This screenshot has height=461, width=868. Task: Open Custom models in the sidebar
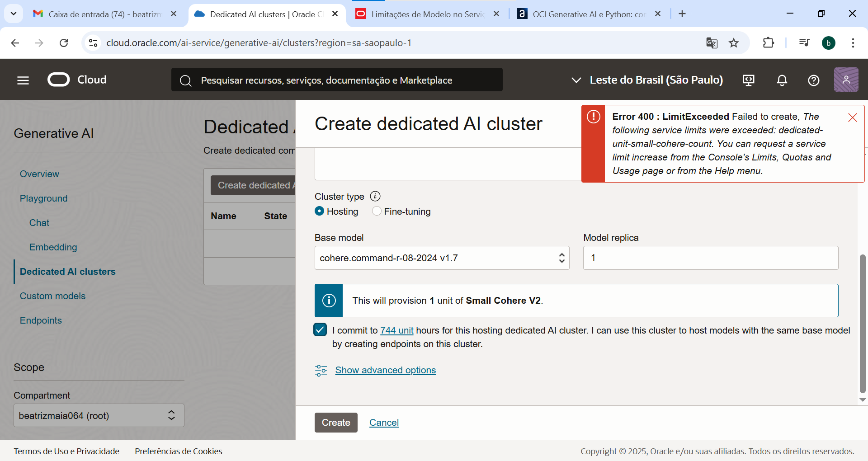click(52, 296)
